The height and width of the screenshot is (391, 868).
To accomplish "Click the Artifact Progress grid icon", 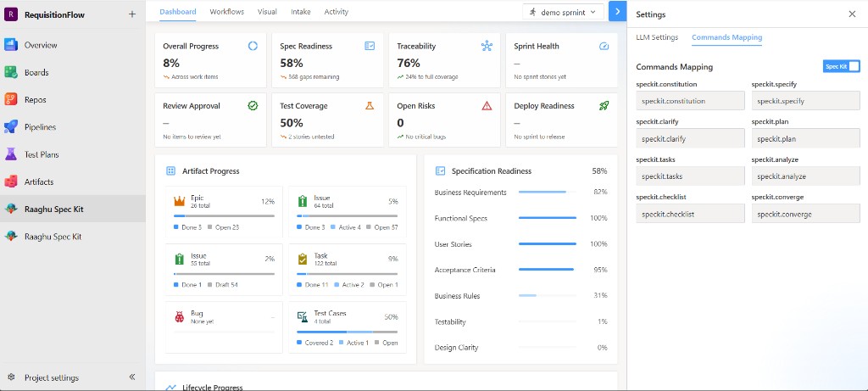I will click(171, 171).
